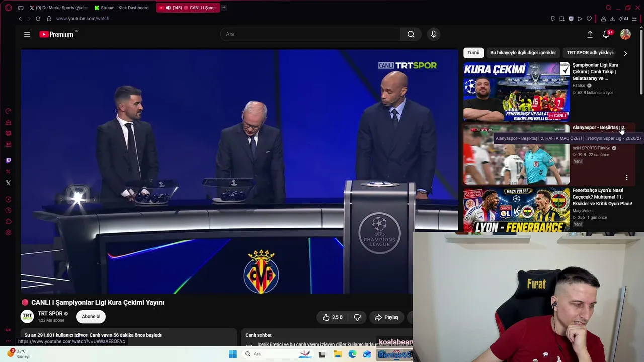The height and width of the screenshot is (362, 644).
Task: Open the LYON - FENERBAHCE thumbnail
Action: click(516, 210)
